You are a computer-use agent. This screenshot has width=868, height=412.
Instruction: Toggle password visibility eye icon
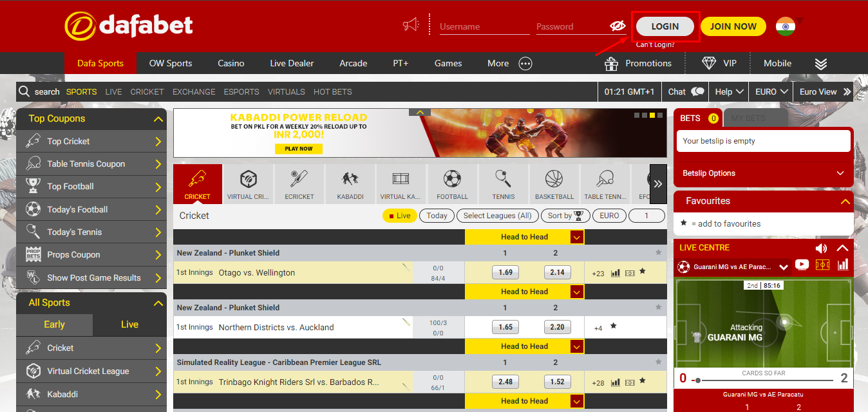pos(617,26)
